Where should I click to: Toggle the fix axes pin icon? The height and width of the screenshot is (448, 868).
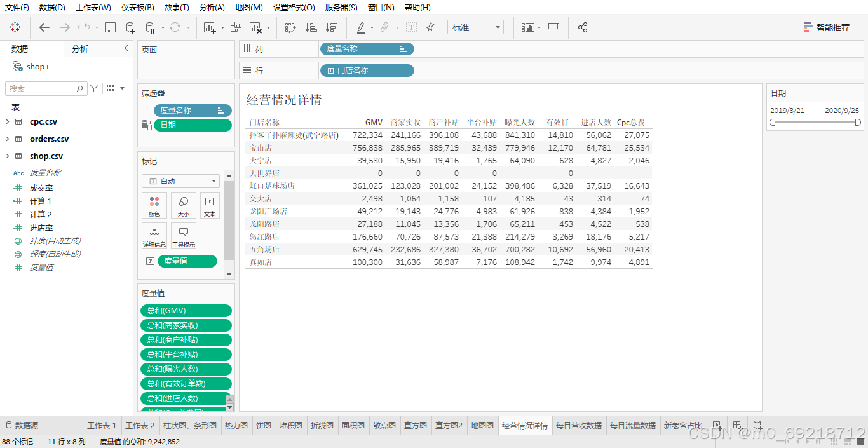point(430,27)
